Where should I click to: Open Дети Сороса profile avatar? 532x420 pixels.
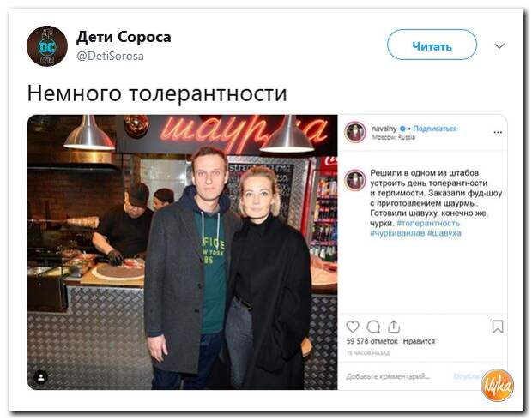47,45
